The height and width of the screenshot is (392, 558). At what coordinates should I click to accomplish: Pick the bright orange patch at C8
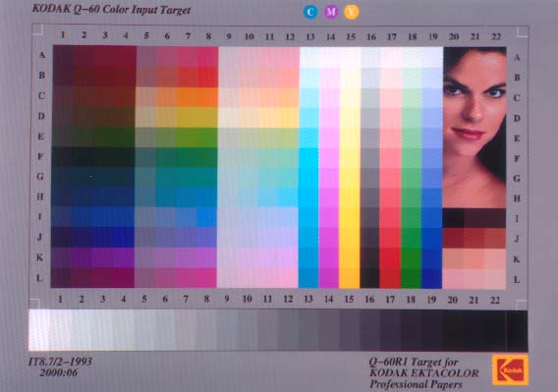click(x=207, y=97)
